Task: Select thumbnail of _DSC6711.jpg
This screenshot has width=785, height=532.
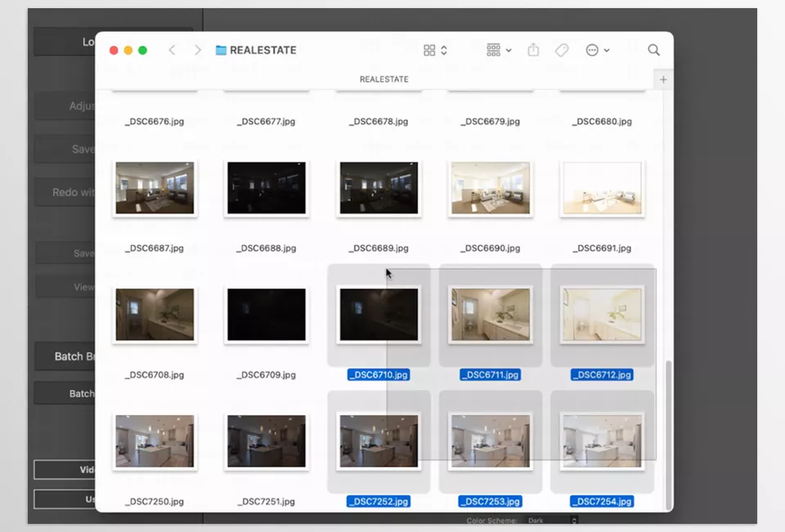Action: (x=491, y=315)
